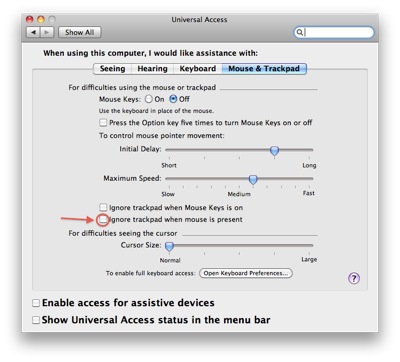Go back with the left arrow button

pos(33,32)
